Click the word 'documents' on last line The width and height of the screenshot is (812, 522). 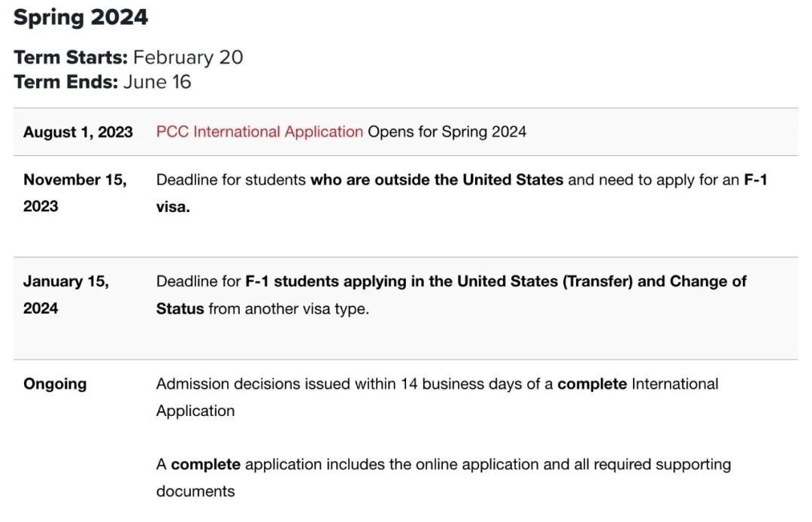tap(195, 491)
